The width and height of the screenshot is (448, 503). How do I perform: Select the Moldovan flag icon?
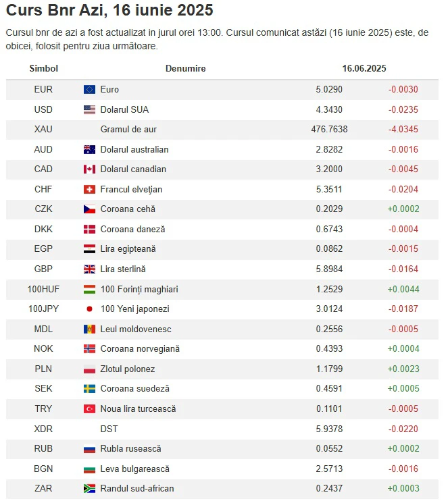coord(89,329)
